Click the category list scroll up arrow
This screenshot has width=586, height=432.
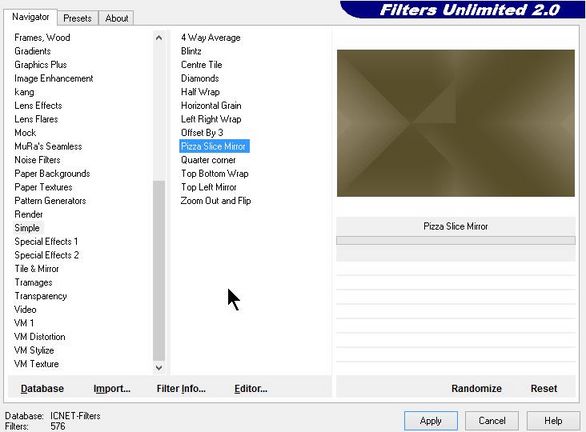(x=159, y=38)
